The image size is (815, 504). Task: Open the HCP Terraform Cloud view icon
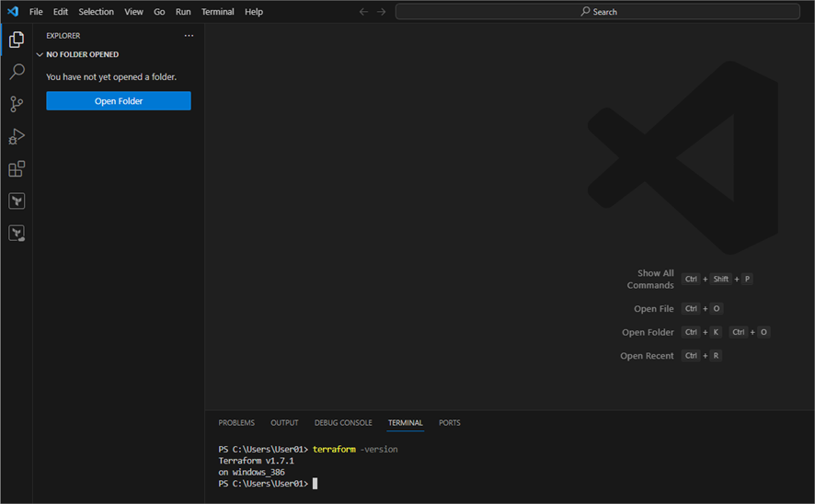17,234
